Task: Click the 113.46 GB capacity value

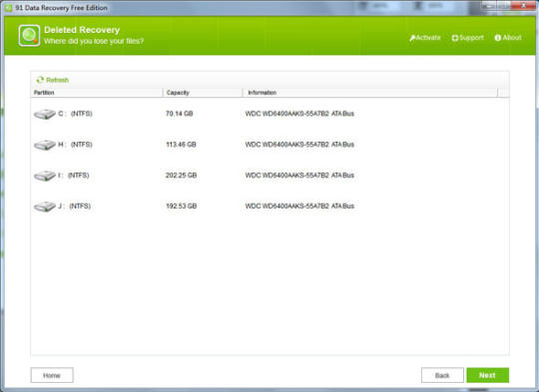Action: click(181, 145)
